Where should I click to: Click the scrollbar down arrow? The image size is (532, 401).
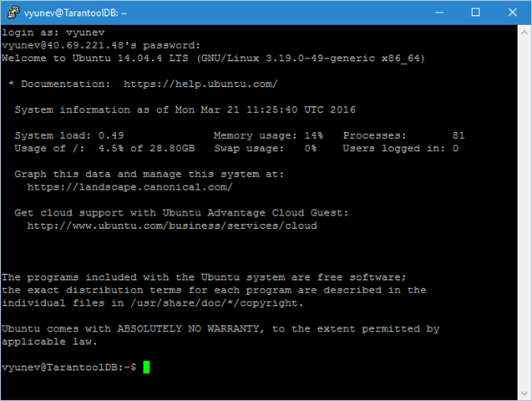(524, 393)
